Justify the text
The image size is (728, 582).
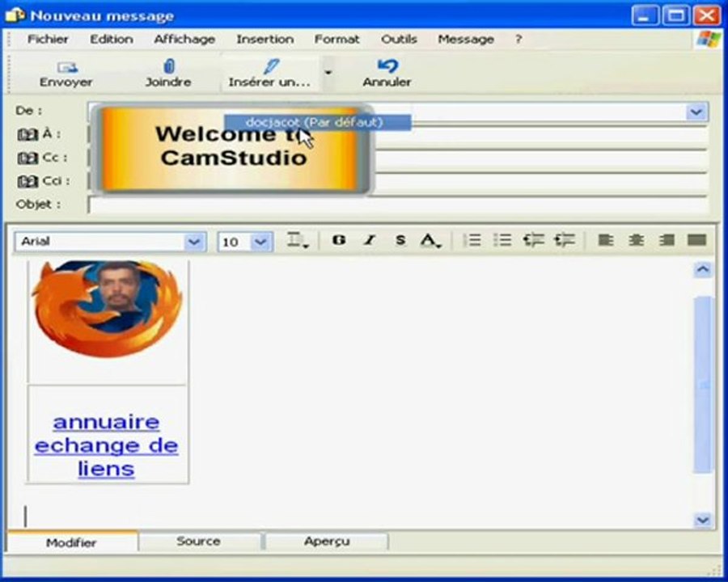(697, 240)
